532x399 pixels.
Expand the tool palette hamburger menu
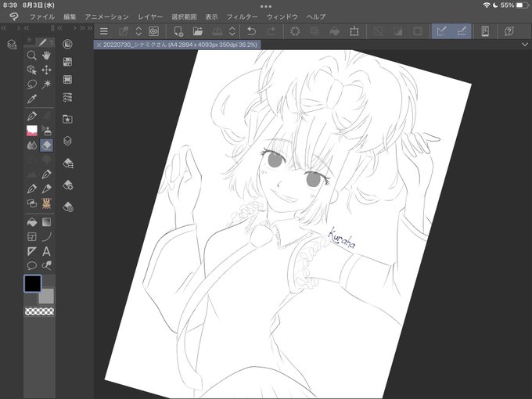[x=29, y=41]
